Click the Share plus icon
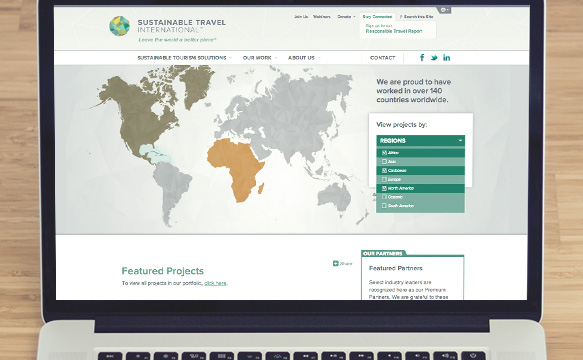This screenshot has height=360, width=583. pyautogui.click(x=335, y=263)
